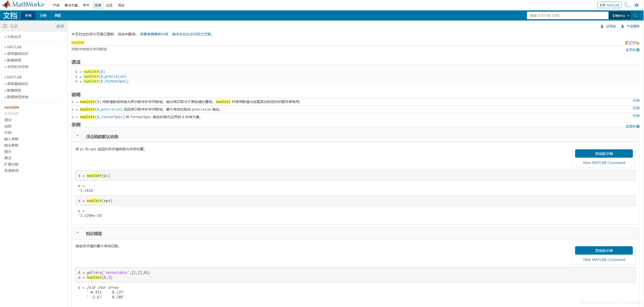
Task: Collapse the entire page sections
Action: 632,50
